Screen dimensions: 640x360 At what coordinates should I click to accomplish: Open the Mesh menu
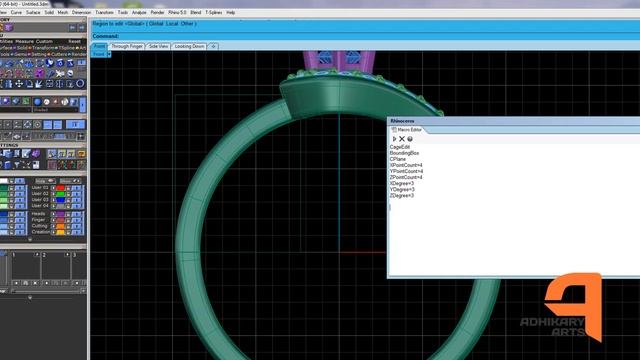[x=63, y=13]
